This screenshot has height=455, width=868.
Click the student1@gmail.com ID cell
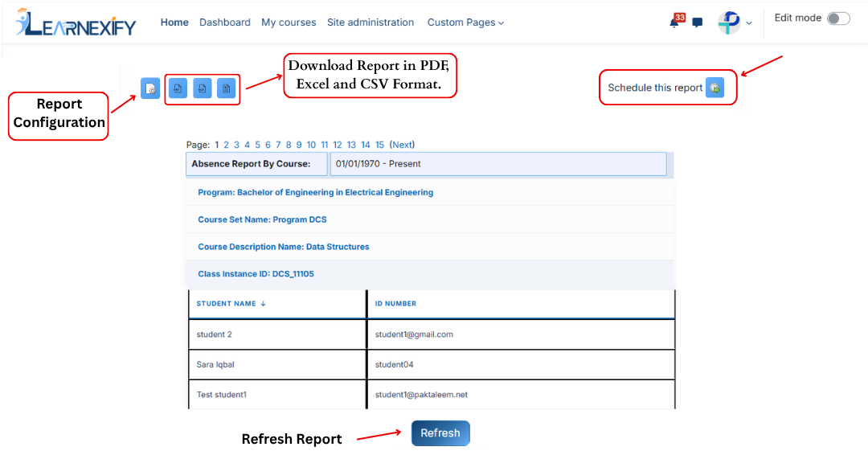click(x=521, y=334)
